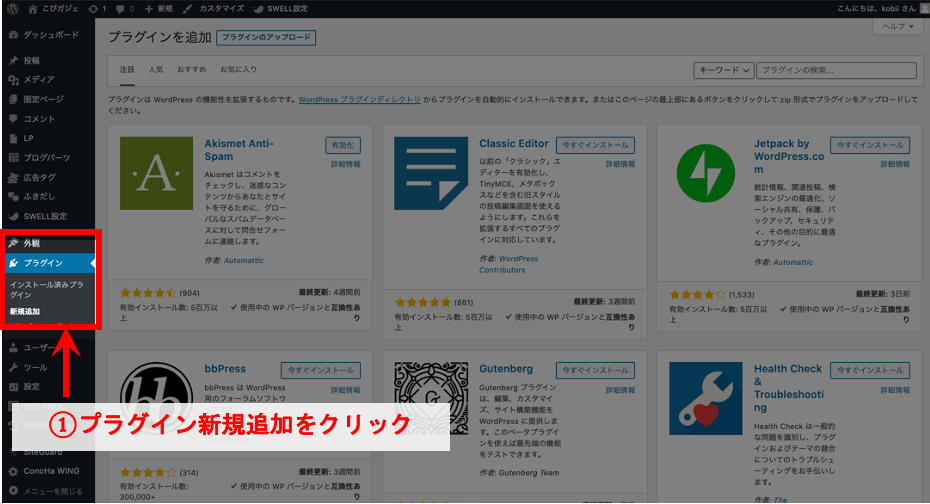Switch to the 注目 tab
The width and height of the screenshot is (930, 504).
[x=127, y=69]
